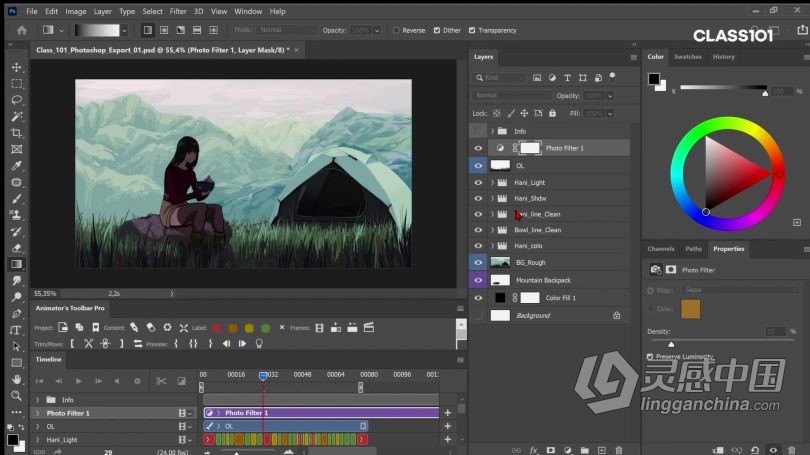The height and width of the screenshot is (455, 810).
Task: Hide the Hani_Light layer
Action: click(478, 182)
